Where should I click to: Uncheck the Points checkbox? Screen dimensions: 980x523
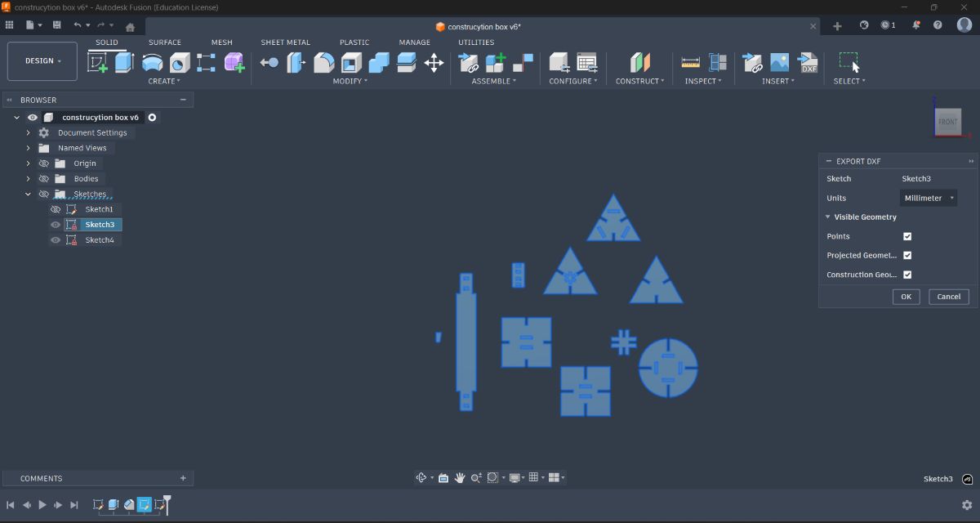point(907,236)
